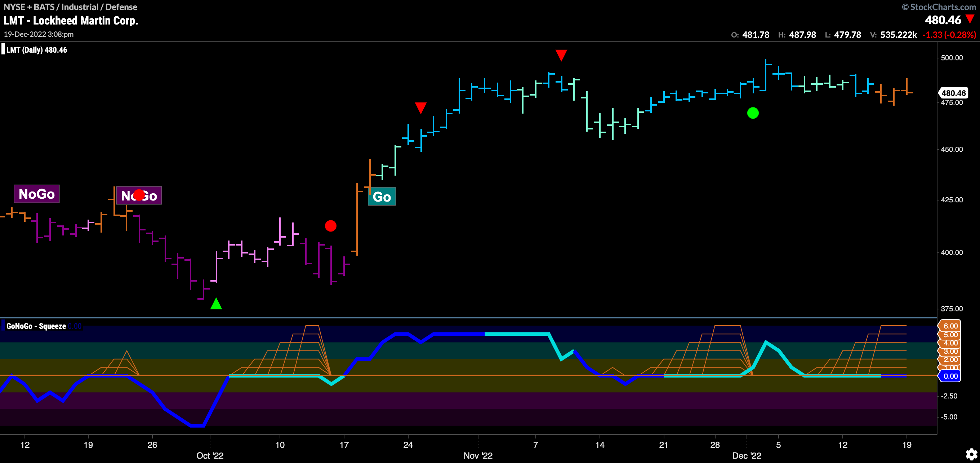980x463 pixels.
Task: Click the 450.00 price axis label
Action: tap(952, 149)
